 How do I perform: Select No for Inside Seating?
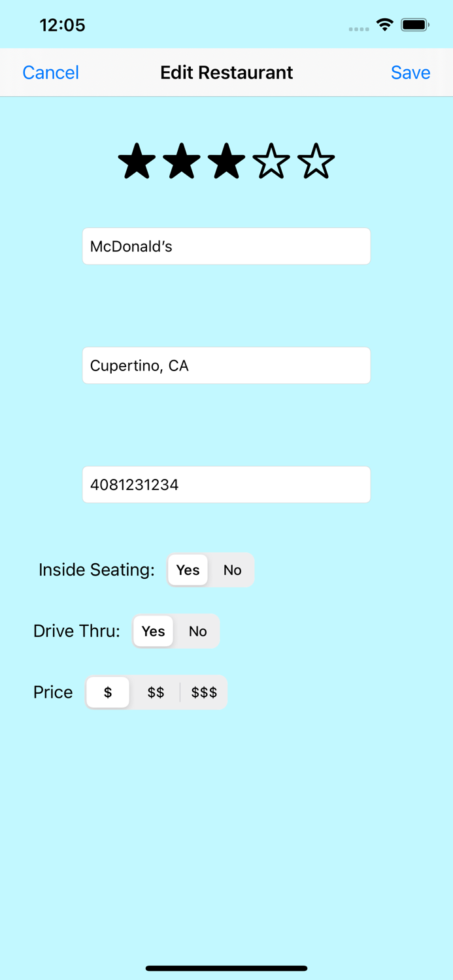(x=232, y=570)
